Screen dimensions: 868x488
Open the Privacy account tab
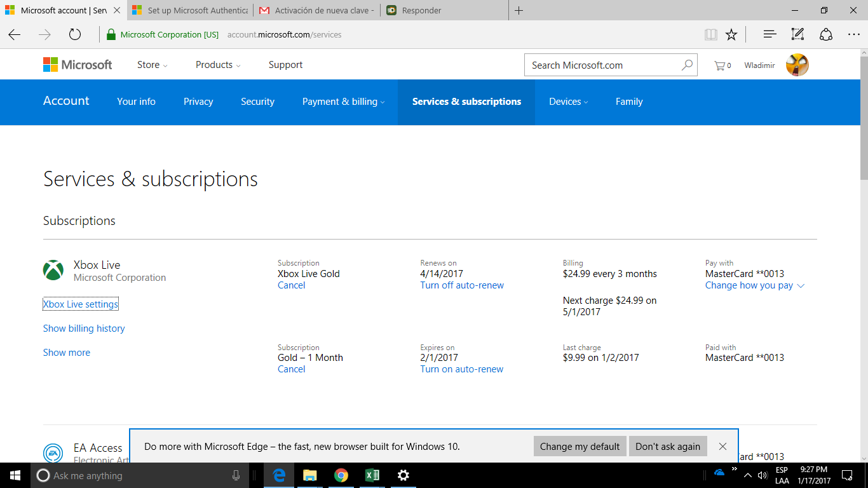[x=198, y=102]
